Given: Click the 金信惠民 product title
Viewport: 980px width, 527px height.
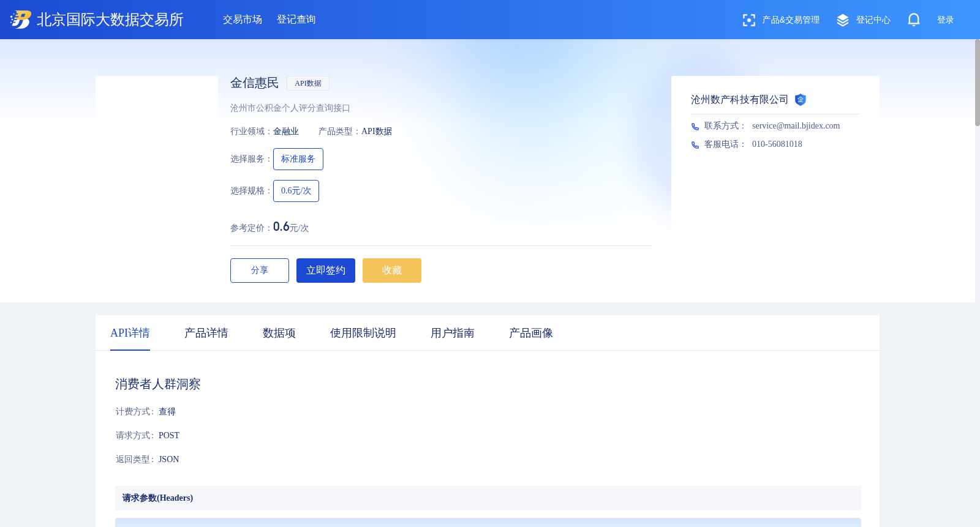Looking at the screenshot, I should (x=255, y=83).
